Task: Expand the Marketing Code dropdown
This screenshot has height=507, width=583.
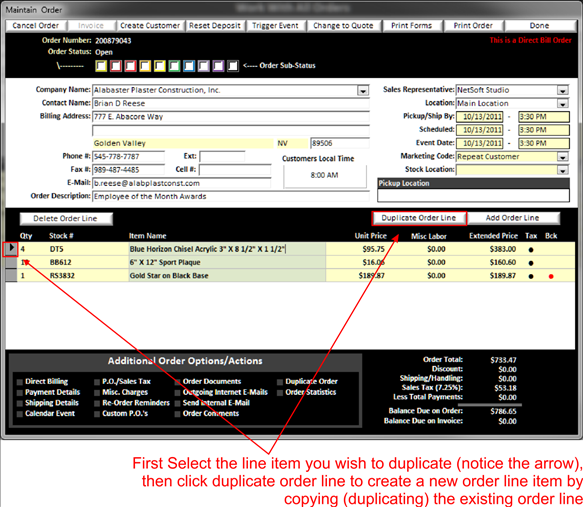Action: (x=563, y=157)
